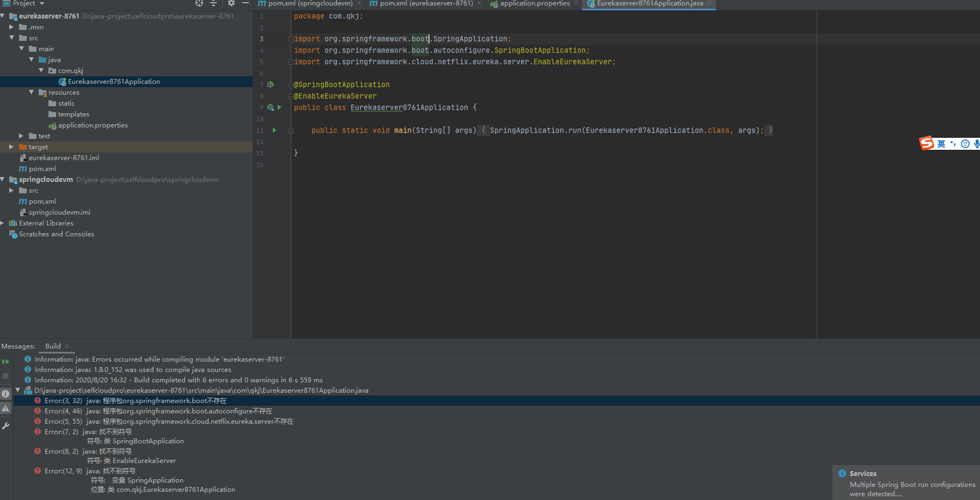
Task: Toggle showing information messages in Build panel
Action: click(x=5, y=393)
